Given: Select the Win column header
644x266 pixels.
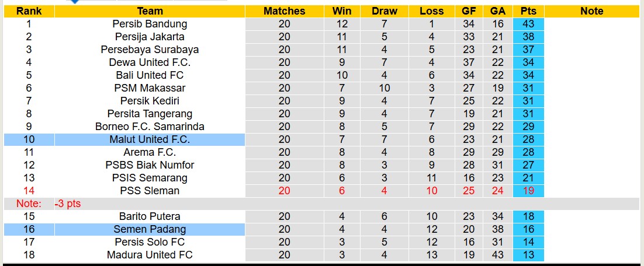Looking at the screenshot, I should click(342, 11).
